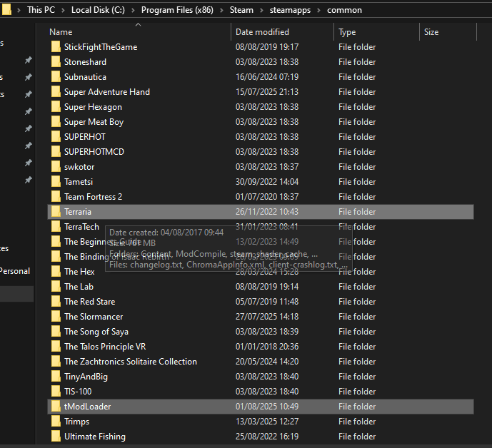The height and width of the screenshot is (448, 492).
Task: Navigate to Local Disk (C:) breadcrumb
Action: (x=98, y=10)
